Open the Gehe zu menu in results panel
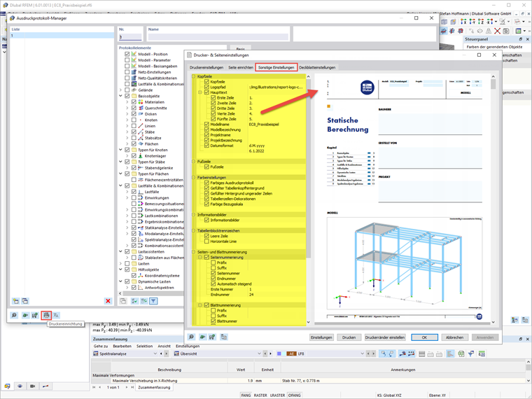This screenshot has width=532, height=399. [x=101, y=346]
